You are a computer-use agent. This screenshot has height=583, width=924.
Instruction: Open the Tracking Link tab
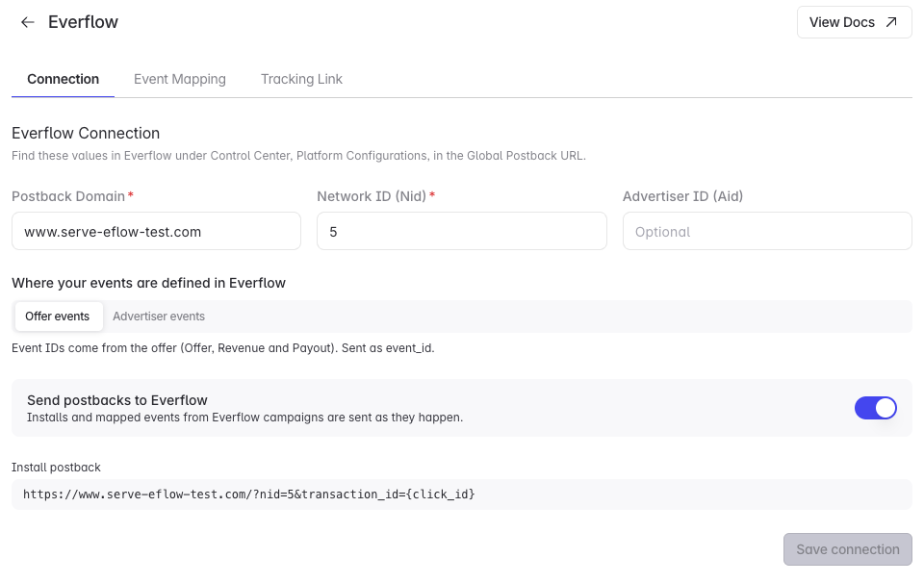point(301,79)
